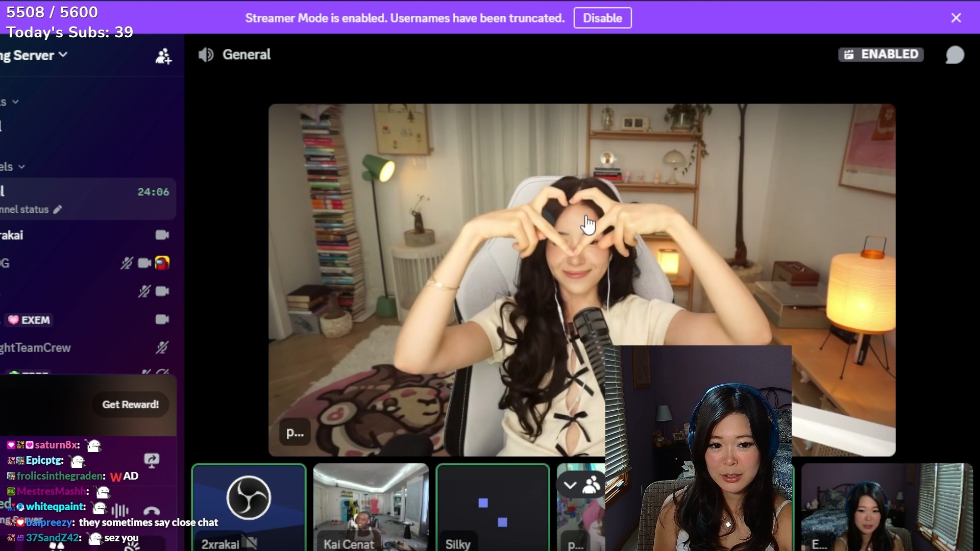Click the muted mic icon in the row above EXEM
The height and width of the screenshot is (551, 980).
(x=144, y=291)
